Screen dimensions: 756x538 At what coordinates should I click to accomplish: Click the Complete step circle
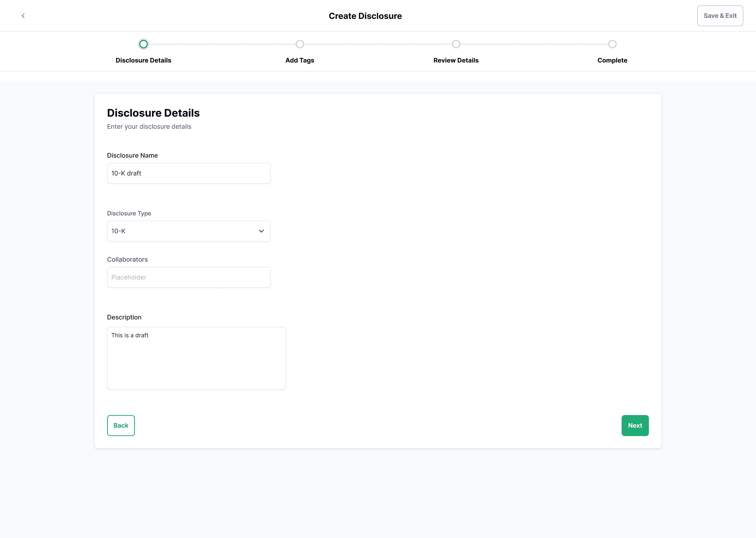pyautogui.click(x=612, y=44)
